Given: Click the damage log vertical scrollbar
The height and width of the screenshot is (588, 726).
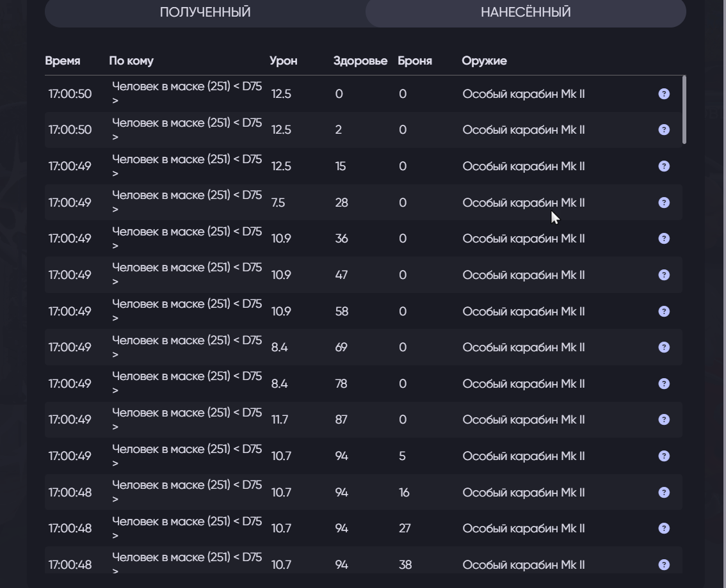Looking at the screenshot, I should pos(684,109).
